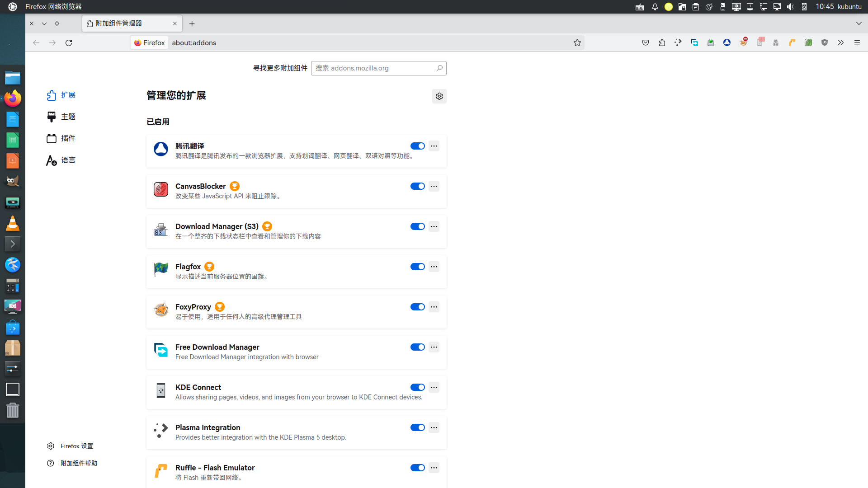Turn off the Flagfox extension

(418, 267)
